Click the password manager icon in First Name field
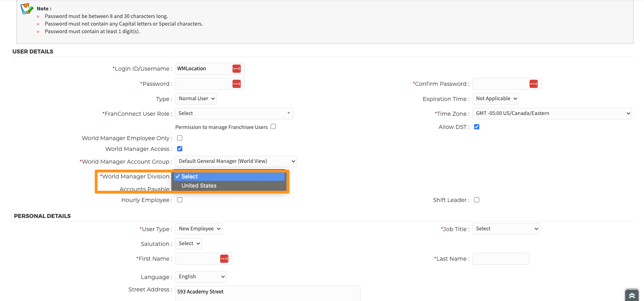Viewport: 644px width, 301px height. [224, 259]
